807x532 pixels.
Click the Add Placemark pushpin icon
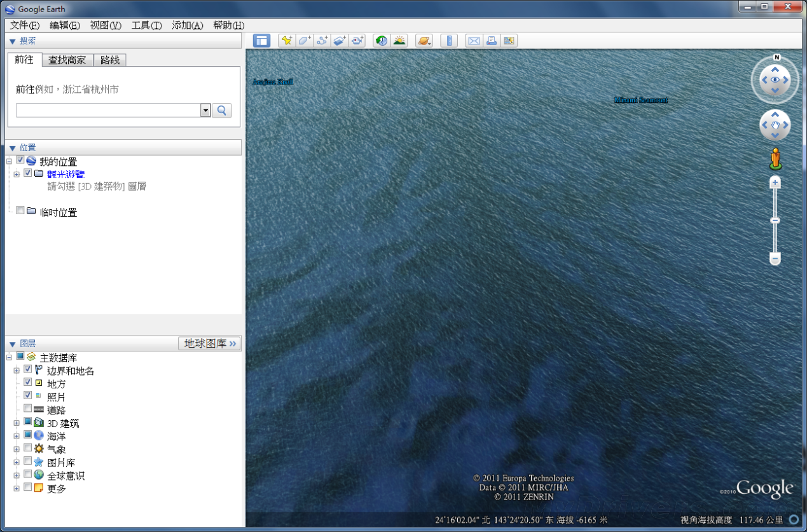tap(287, 41)
